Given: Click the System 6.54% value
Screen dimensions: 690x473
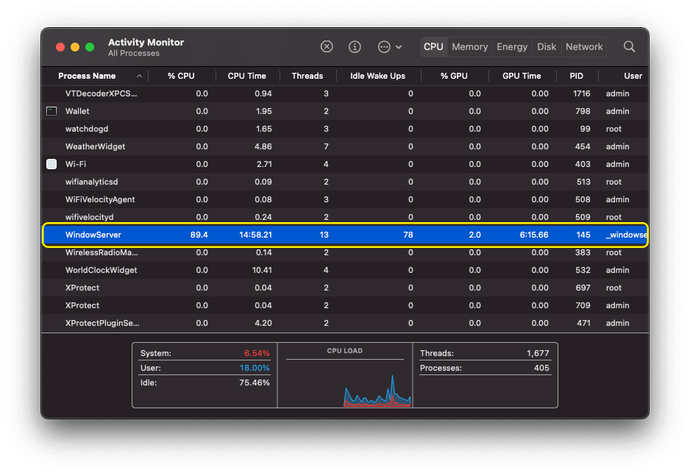Looking at the screenshot, I should point(257,353).
